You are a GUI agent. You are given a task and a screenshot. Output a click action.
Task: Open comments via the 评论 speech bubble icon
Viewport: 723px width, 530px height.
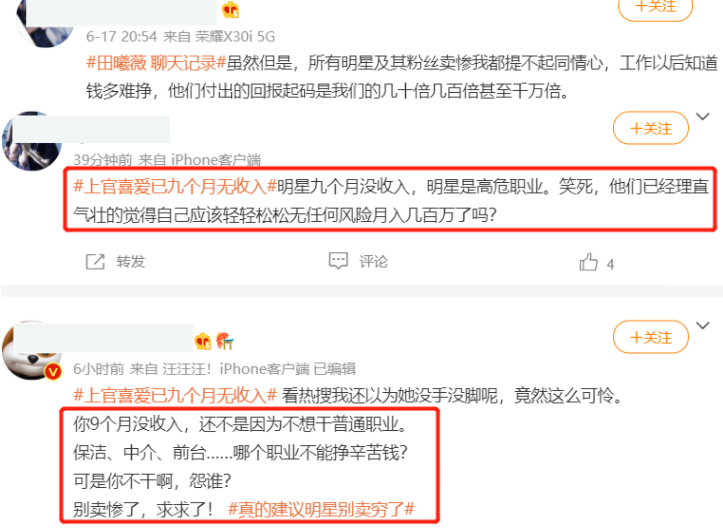click(x=338, y=261)
